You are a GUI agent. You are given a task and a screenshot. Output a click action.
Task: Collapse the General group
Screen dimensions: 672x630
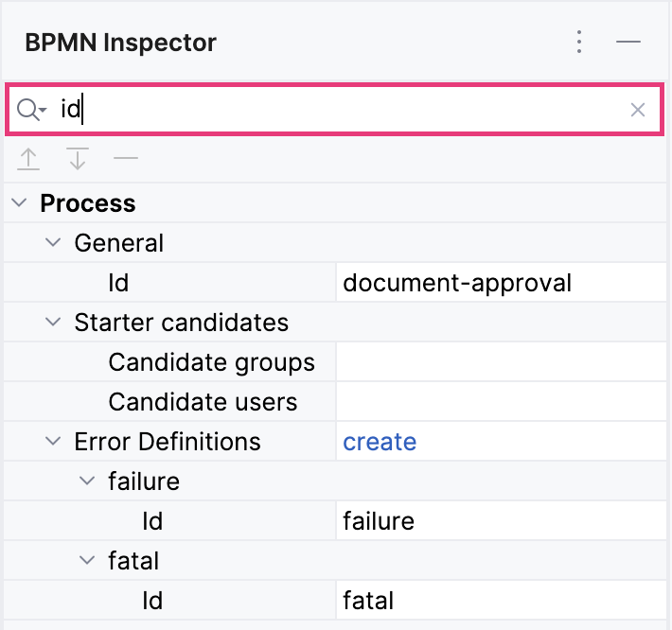point(53,243)
